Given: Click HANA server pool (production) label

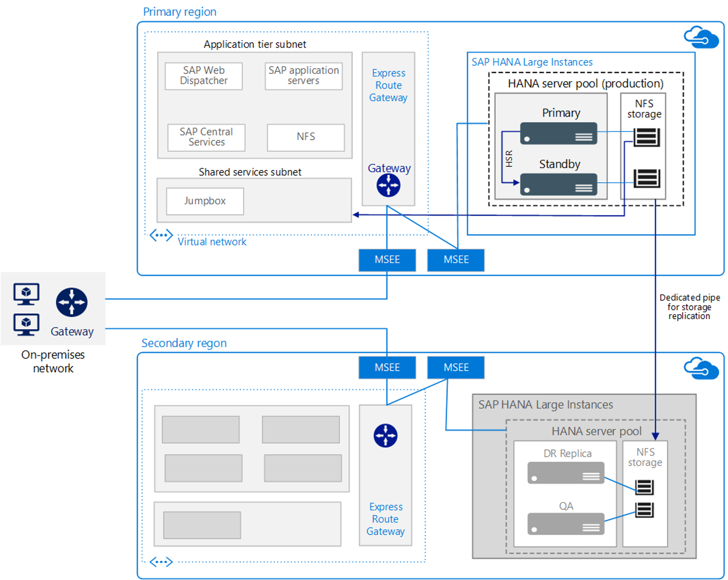Looking at the screenshot, I should coord(586,84).
